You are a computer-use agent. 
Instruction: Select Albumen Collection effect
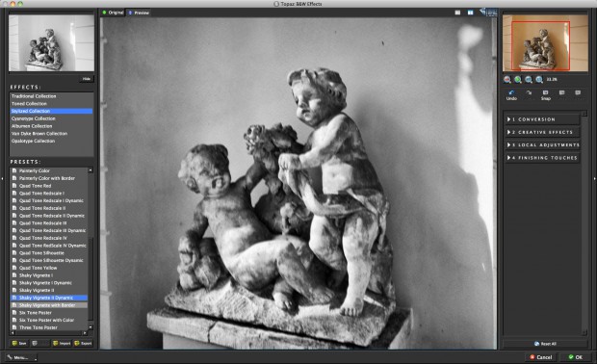tap(51, 126)
